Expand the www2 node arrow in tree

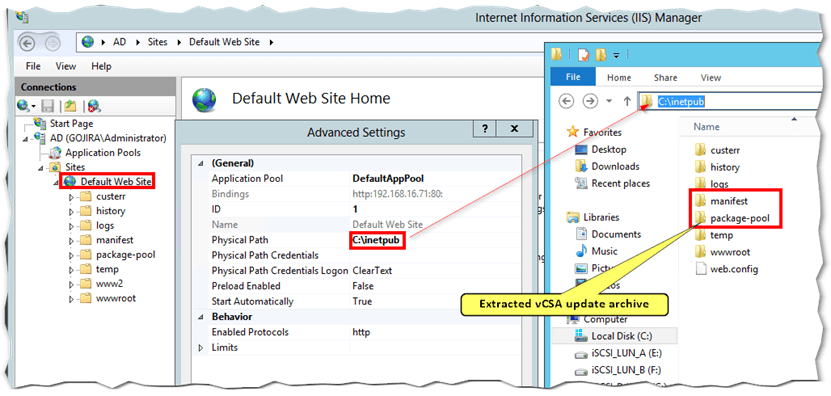pyautogui.click(x=72, y=284)
